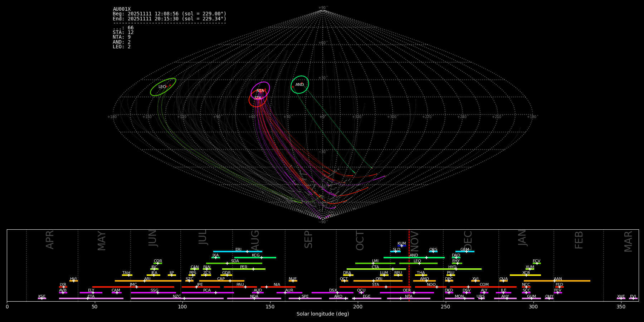Click the LEO radiant ellipse label

pos(162,87)
